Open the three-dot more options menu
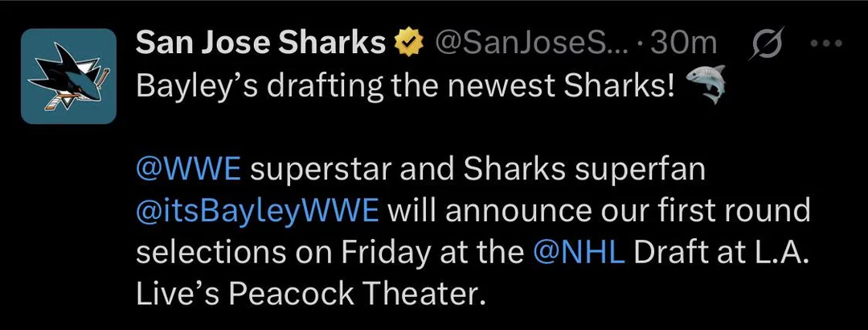 [x=826, y=43]
